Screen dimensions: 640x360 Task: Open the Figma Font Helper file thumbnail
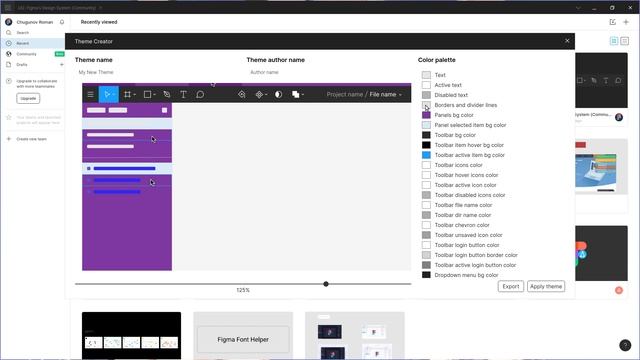(x=243, y=336)
